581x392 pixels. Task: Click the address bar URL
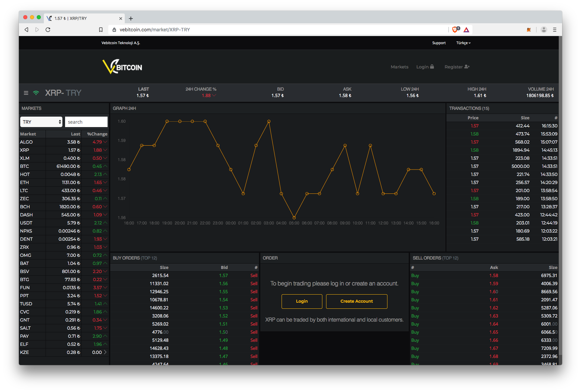point(155,30)
